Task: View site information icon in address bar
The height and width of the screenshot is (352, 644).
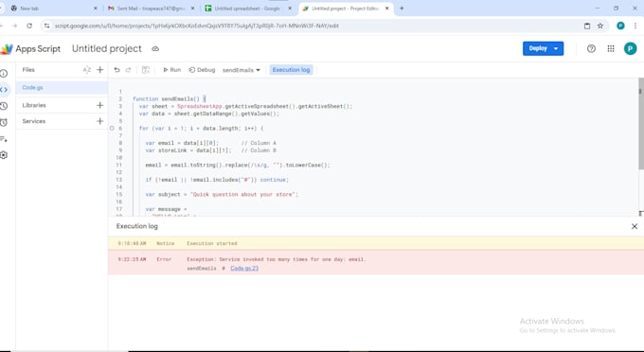Action: (46, 26)
